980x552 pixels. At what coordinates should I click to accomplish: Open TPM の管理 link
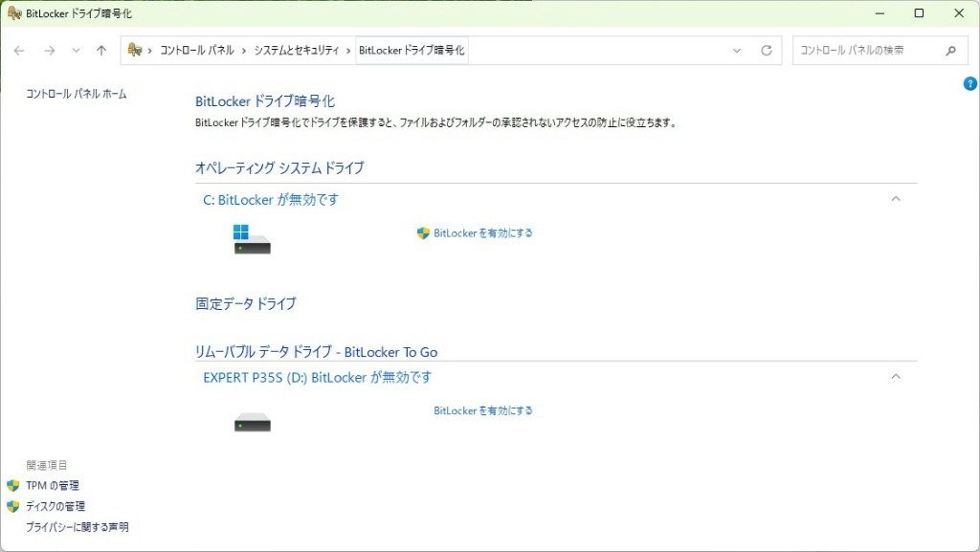click(53, 485)
